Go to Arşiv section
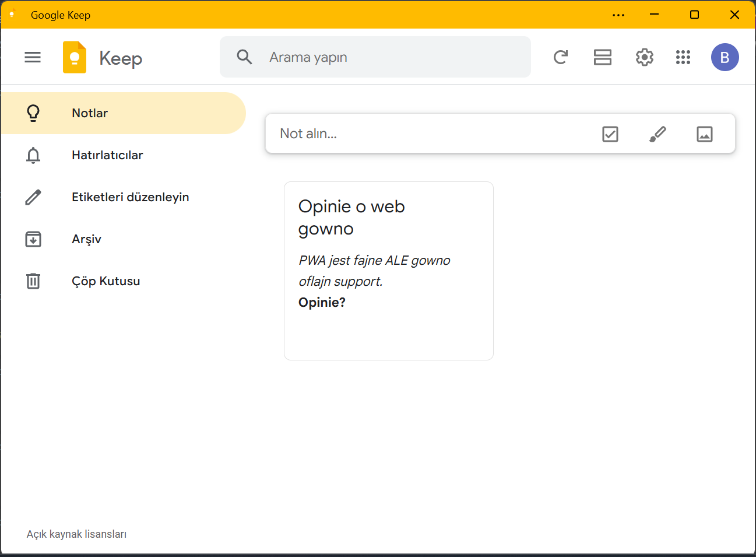Screen dimensions: 756x557 click(x=123, y=239)
